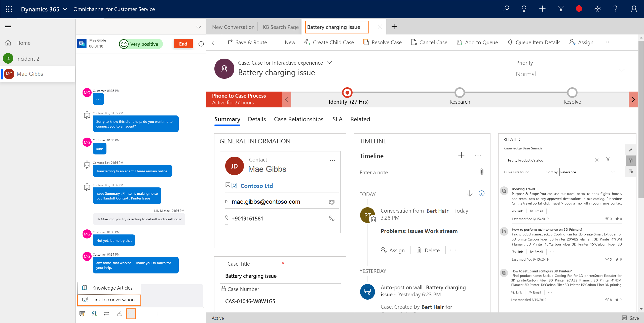Click the Save & Route icon

(x=230, y=42)
